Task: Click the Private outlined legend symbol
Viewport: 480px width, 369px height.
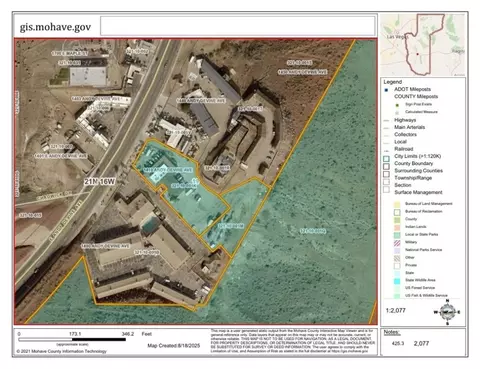Action: (397, 266)
